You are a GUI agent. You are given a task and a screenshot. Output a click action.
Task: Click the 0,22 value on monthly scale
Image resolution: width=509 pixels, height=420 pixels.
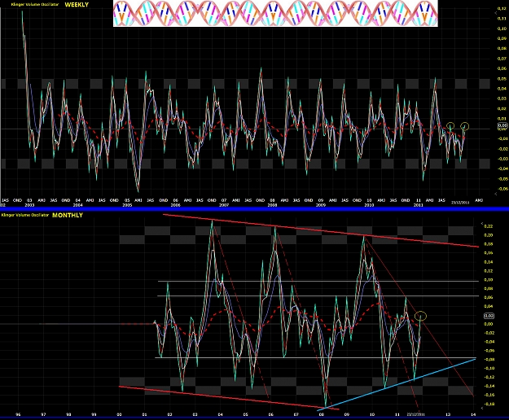(x=489, y=226)
